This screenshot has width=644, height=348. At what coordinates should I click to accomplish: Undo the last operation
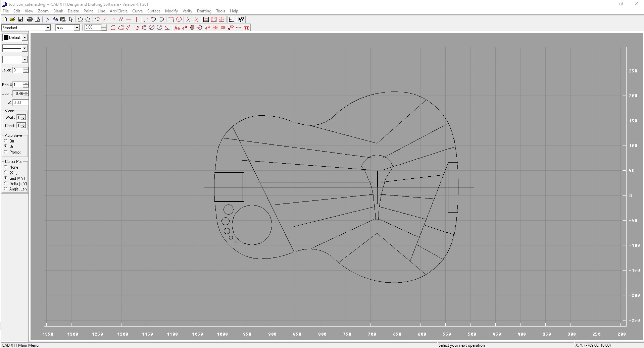pos(80,19)
